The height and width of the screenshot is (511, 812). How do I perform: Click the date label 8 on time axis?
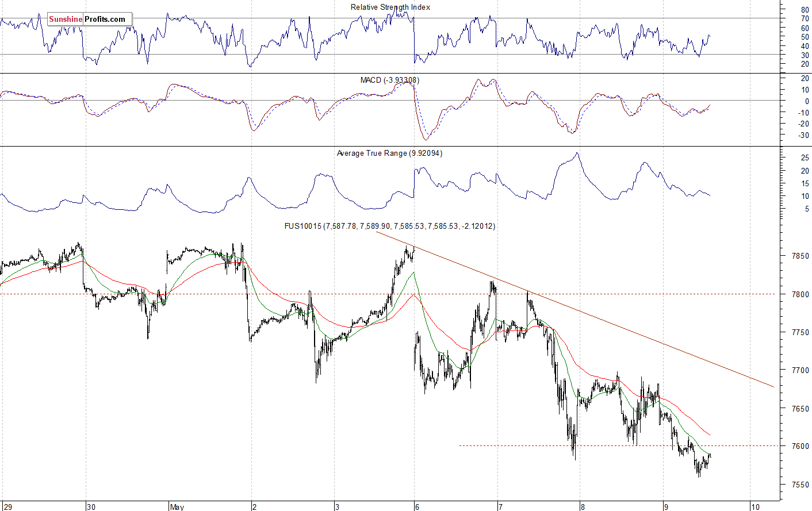pos(583,507)
